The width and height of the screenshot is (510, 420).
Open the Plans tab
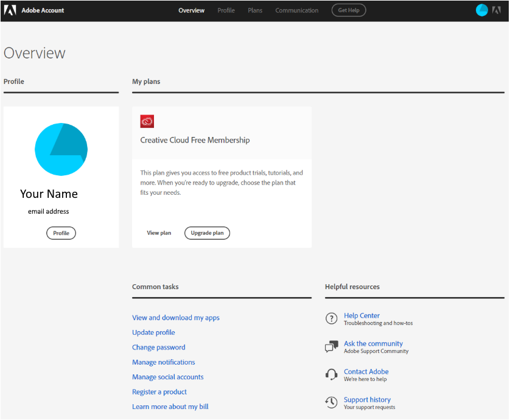(x=255, y=10)
